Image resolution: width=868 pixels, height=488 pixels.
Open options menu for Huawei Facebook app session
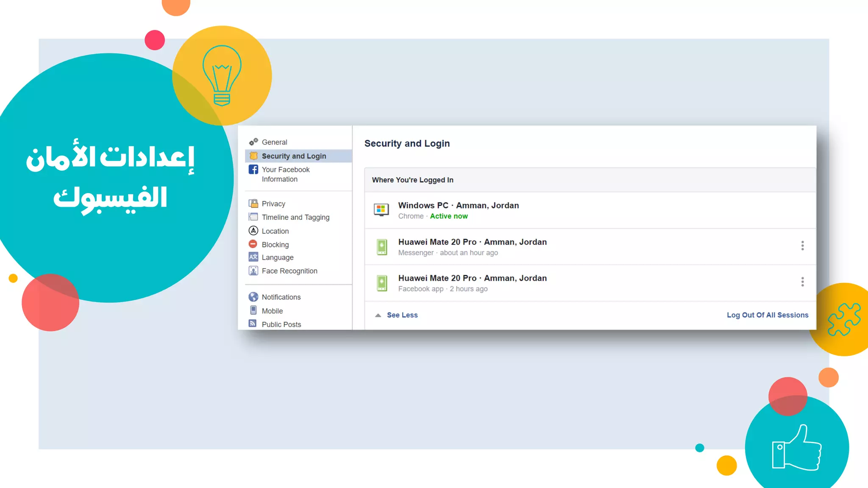click(802, 282)
